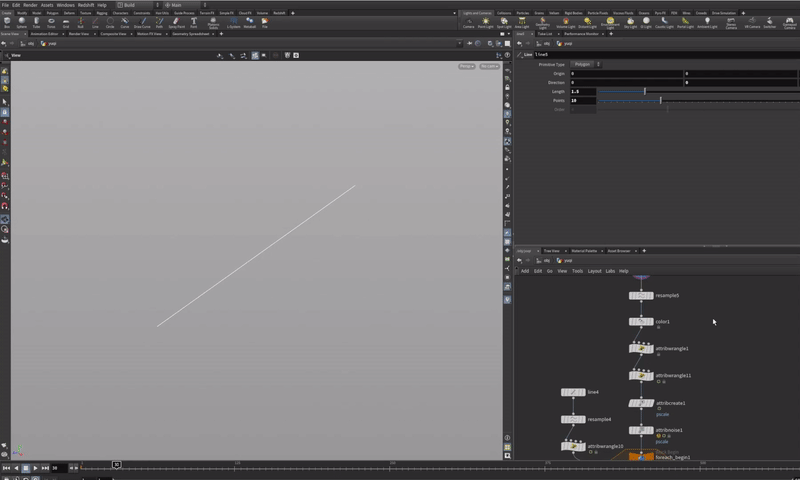Select the Circle shelf tool
This screenshot has height=480, width=800.
[x=110, y=22]
